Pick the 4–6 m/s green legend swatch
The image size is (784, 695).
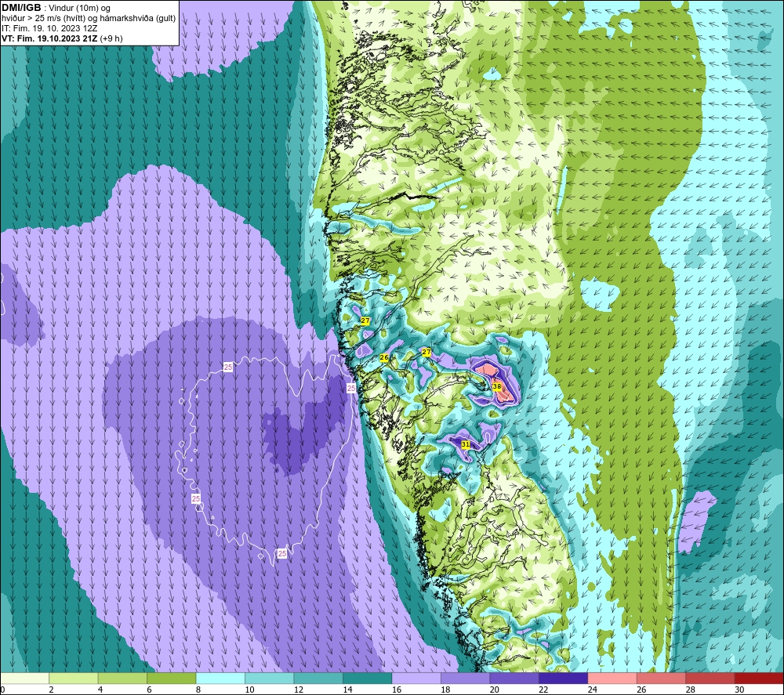pos(122,678)
